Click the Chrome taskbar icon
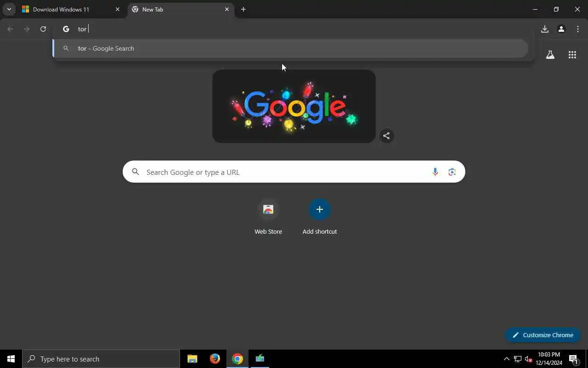The width and height of the screenshot is (588, 368). (237, 359)
